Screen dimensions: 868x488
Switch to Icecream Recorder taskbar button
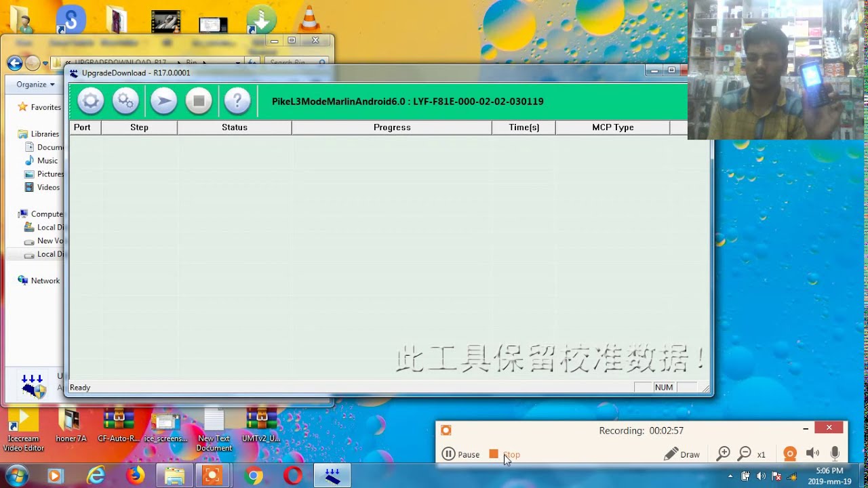pos(213,476)
